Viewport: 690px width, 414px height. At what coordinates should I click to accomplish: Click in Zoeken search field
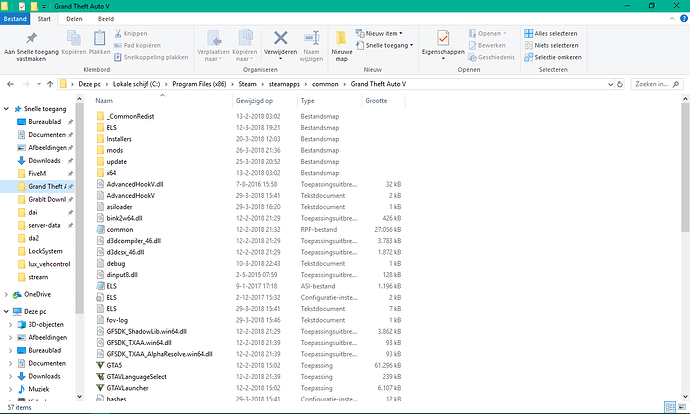tap(657, 84)
